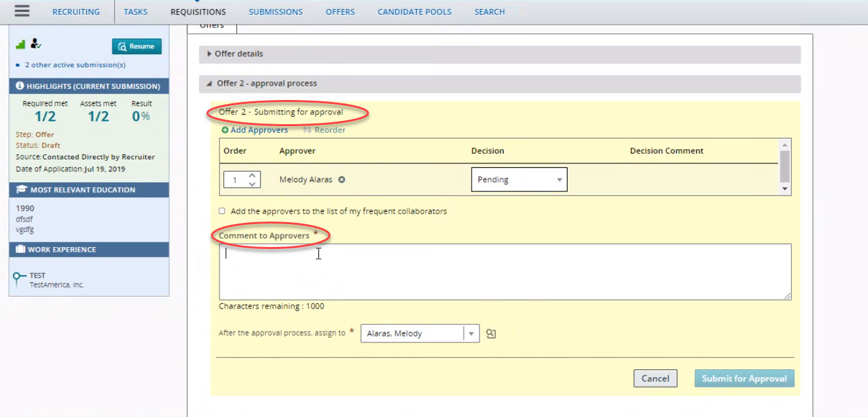
Task: Click the Decision column header
Action: tap(488, 151)
